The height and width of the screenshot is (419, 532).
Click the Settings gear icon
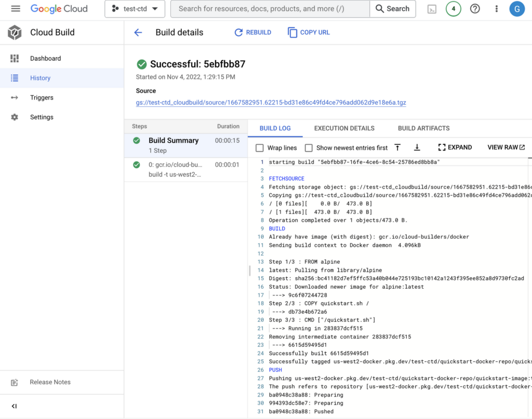[x=15, y=117]
